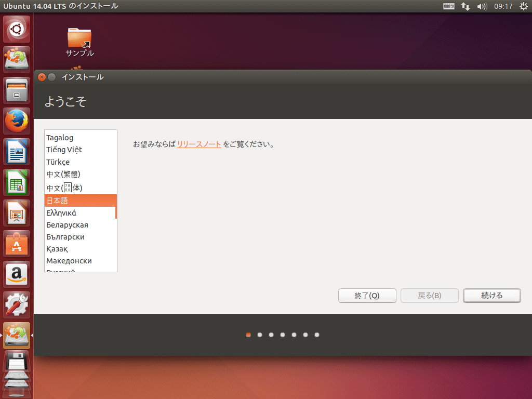
Task: Open the clock showing 09:17
Action: coord(503,6)
